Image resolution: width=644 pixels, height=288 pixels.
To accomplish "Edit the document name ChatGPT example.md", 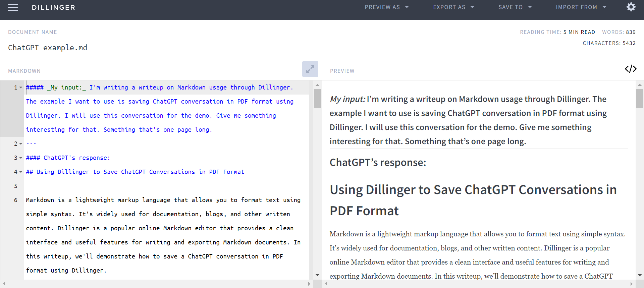I will click(x=48, y=48).
